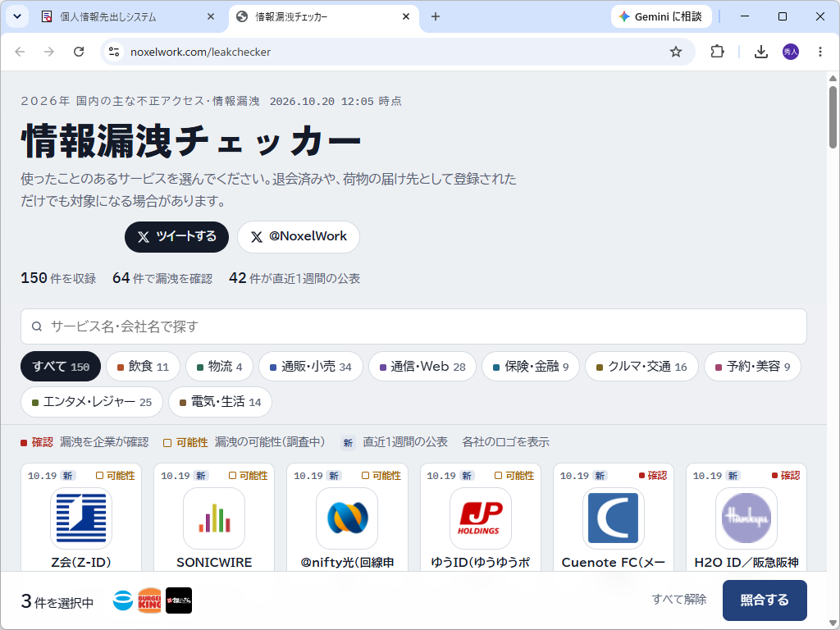Filter by 物流 4 category
The width and height of the screenshot is (840, 630).
(219, 367)
